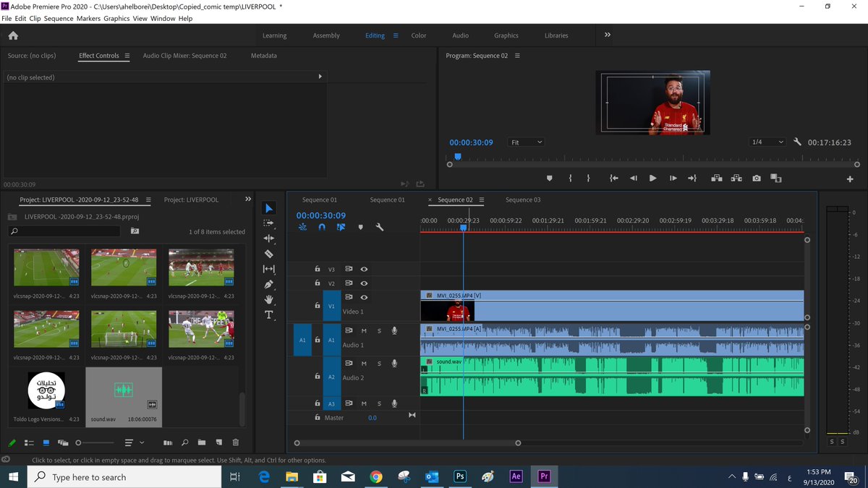868x488 pixels.
Task: Click Program monitor Add Marker button
Action: tap(549, 178)
